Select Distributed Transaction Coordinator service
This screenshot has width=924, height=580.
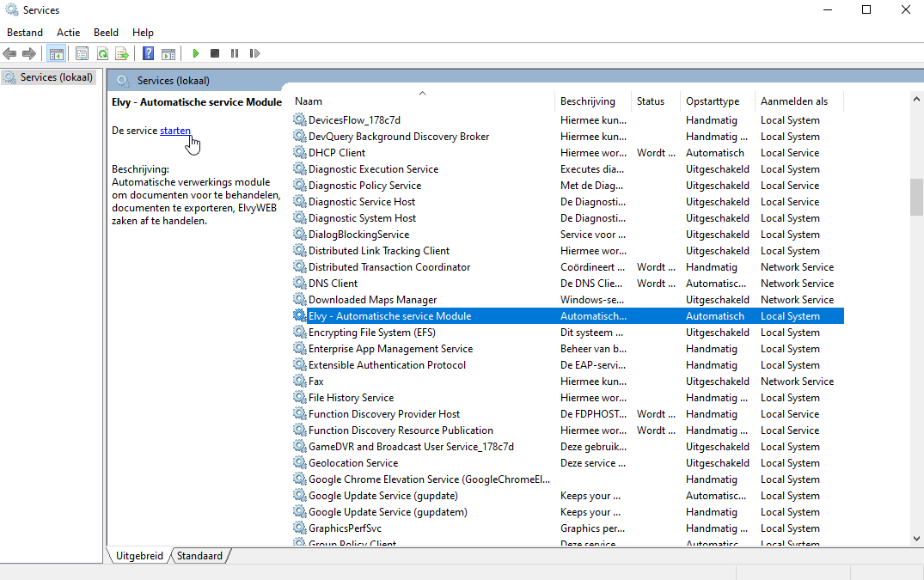pyautogui.click(x=568, y=266)
